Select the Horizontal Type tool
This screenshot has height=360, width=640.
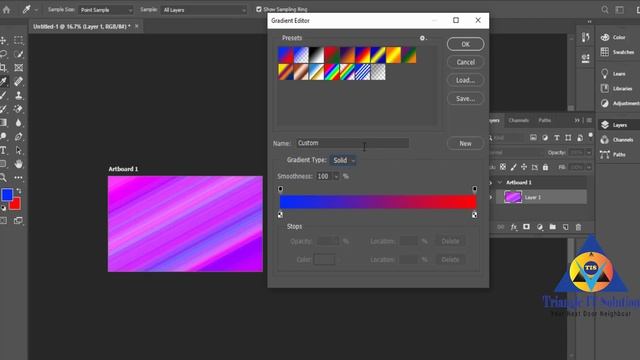[3, 150]
